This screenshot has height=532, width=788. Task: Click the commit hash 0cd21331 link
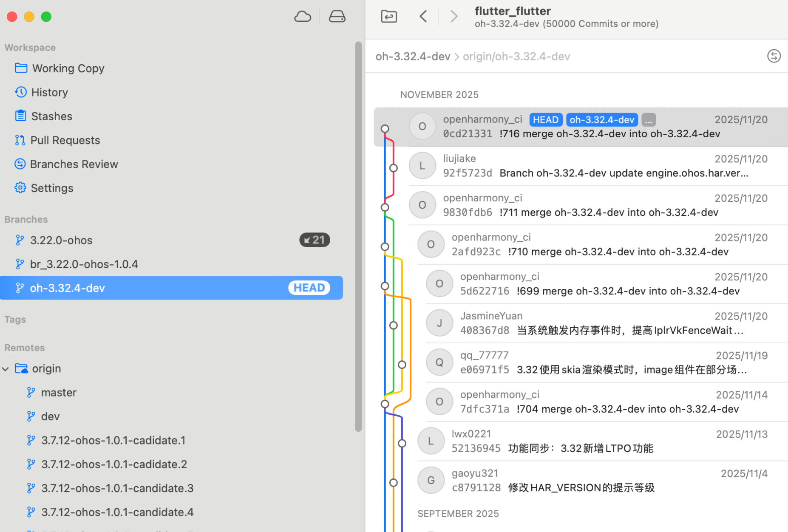pos(468,133)
